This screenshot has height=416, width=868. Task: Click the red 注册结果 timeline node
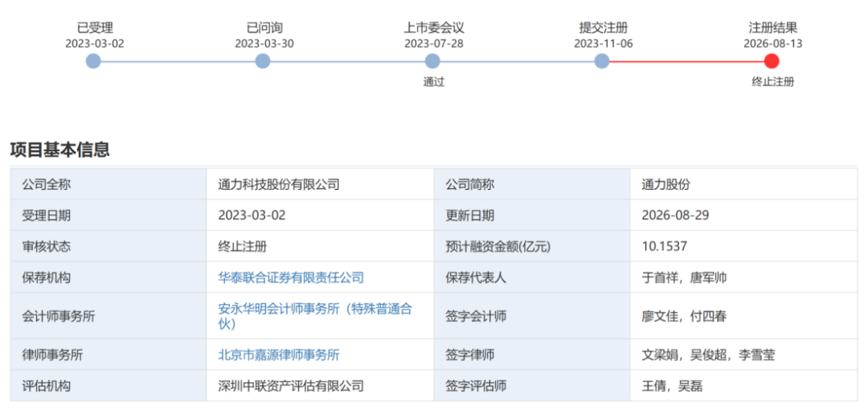tap(772, 61)
